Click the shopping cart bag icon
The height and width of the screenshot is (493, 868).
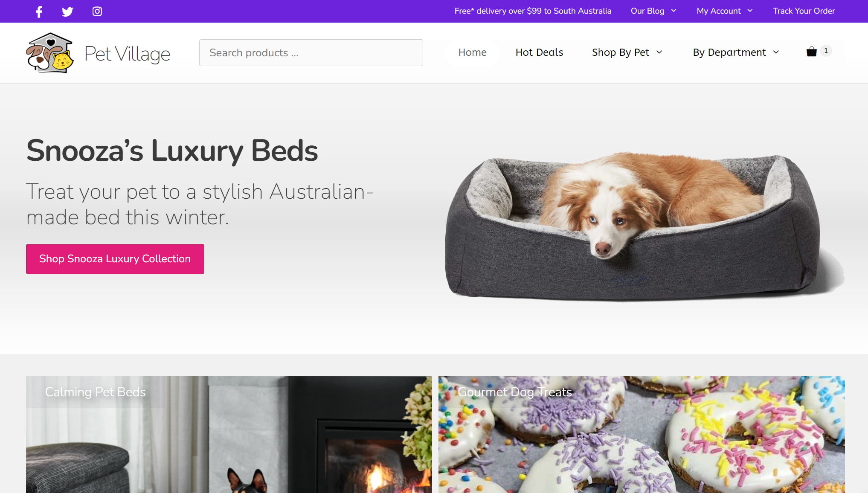(x=811, y=52)
